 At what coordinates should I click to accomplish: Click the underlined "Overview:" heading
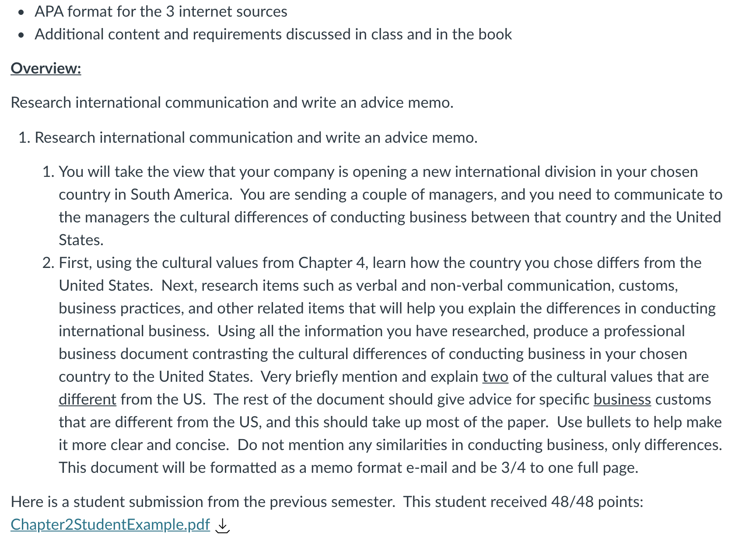[46, 68]
